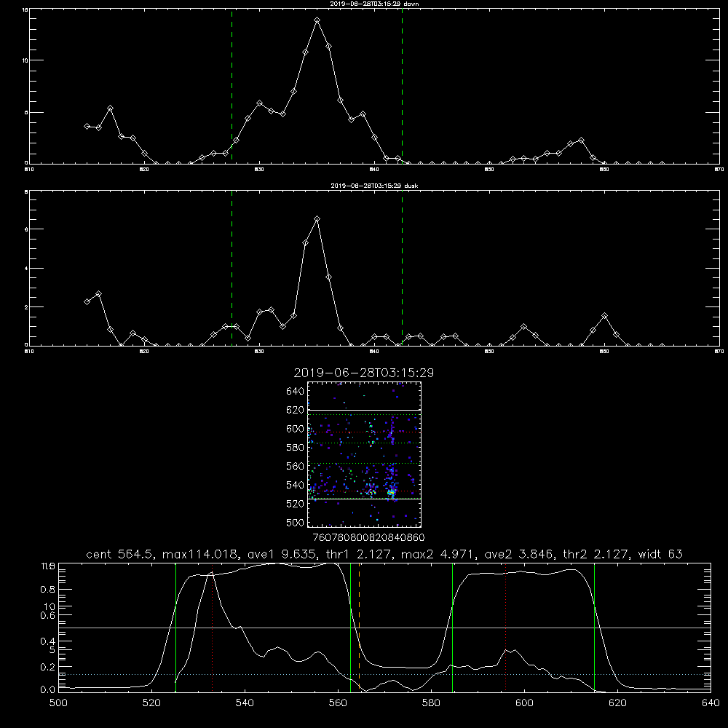
Task: Select the dotted horizontal threshold line in bottom plot
Action: pyautogui.click(x=384, y=674)
